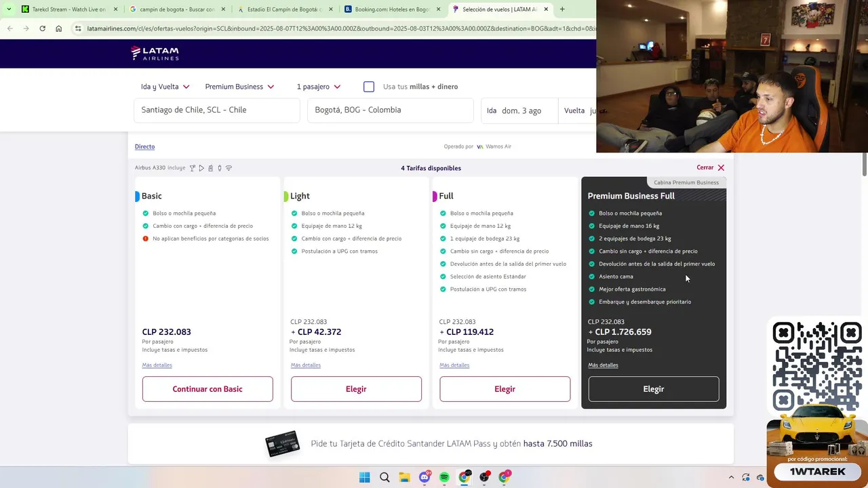
Task: Click the 4 Tarifas disponibles heading
Action: click(431, 168)
